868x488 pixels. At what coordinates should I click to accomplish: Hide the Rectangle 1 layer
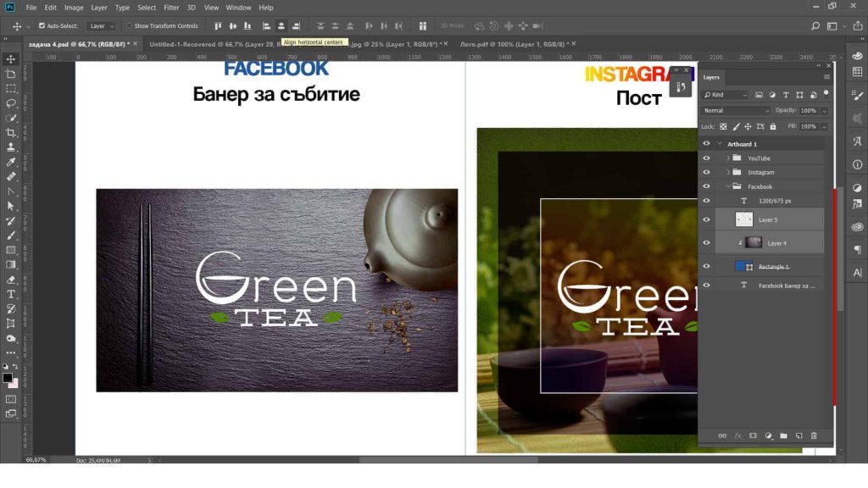pyautogui.click(x=706, y=267)
